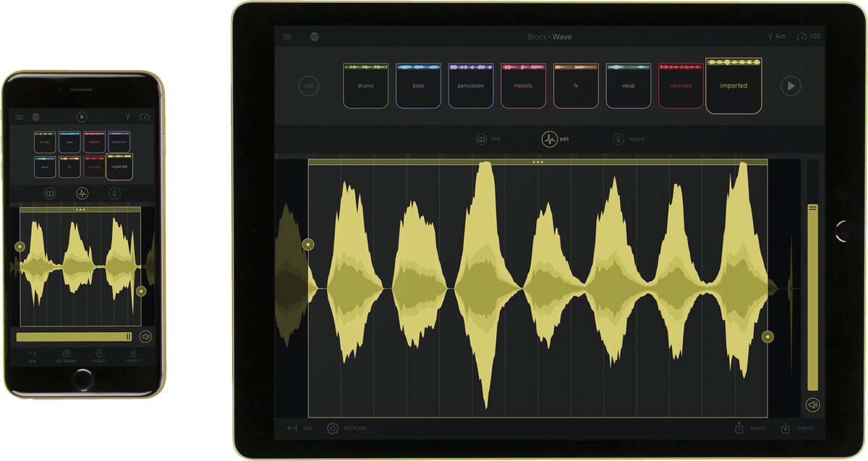Open the attributes gear on the iPad
This screenshot has width=868, height=461.
click(x=333, y=428)
